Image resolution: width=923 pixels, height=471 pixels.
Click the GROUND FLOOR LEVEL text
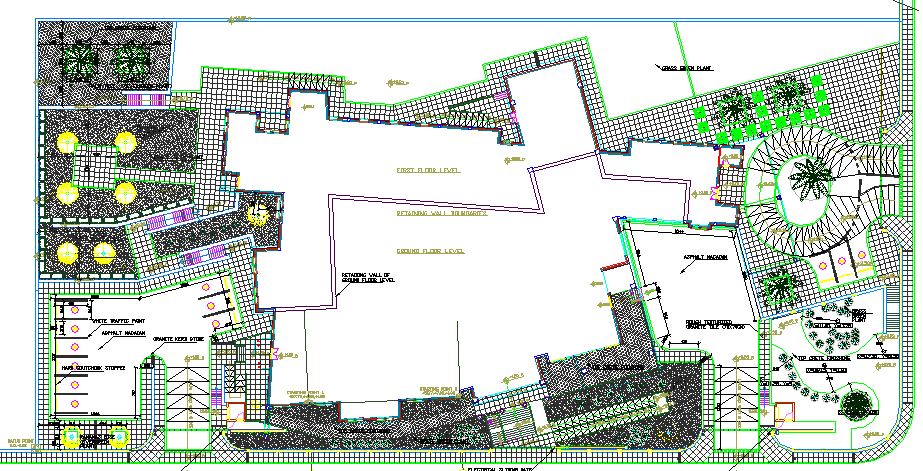click(x=432, y=251)
